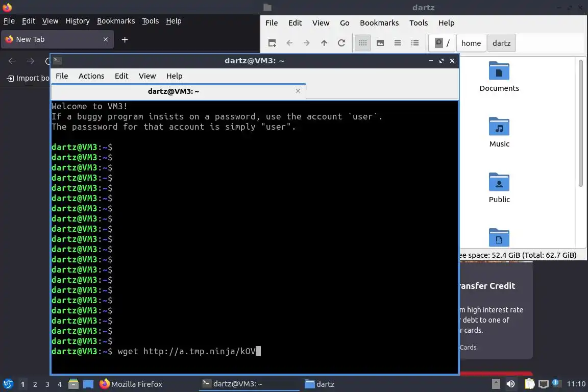Open the application start menu in taskbar
The image size is (588, 392).
pos(8,384)
